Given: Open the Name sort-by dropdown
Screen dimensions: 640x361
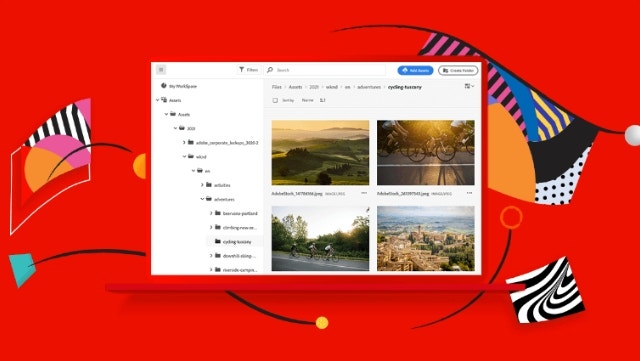Looking at the screenshot, I should [x=307, y=100].
